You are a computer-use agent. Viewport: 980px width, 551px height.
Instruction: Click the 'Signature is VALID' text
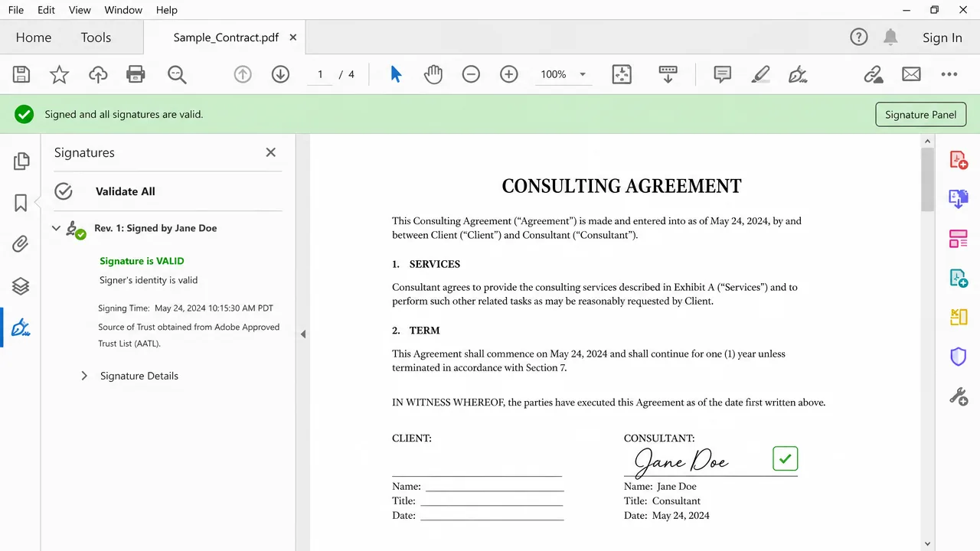[x=142, y=261]
